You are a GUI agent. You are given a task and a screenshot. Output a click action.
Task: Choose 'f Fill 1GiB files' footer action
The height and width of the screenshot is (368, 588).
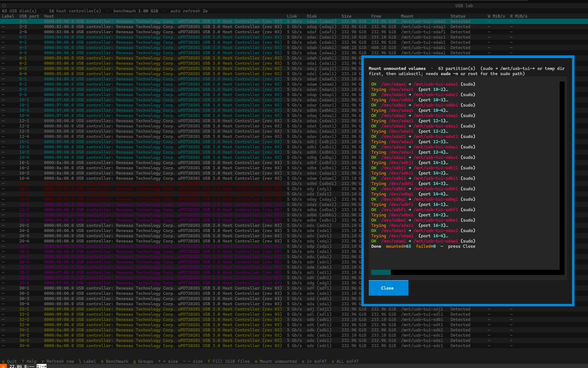coord(229,361)
